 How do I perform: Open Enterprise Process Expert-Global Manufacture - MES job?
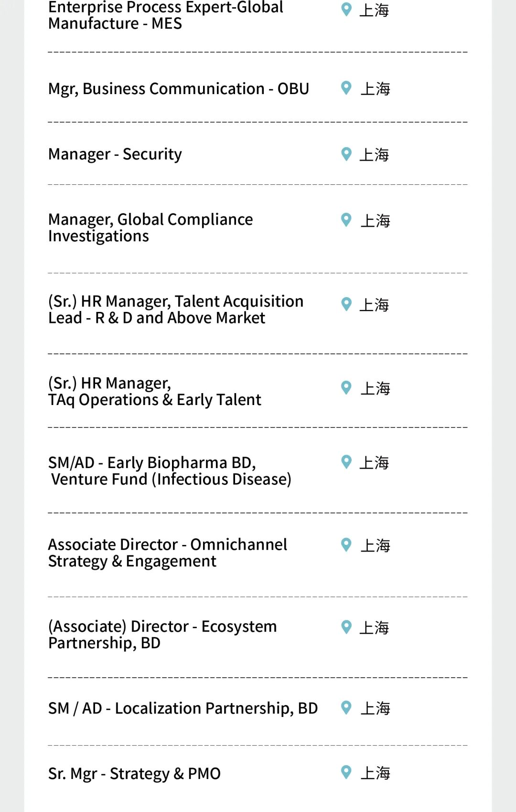click(166, 15)
